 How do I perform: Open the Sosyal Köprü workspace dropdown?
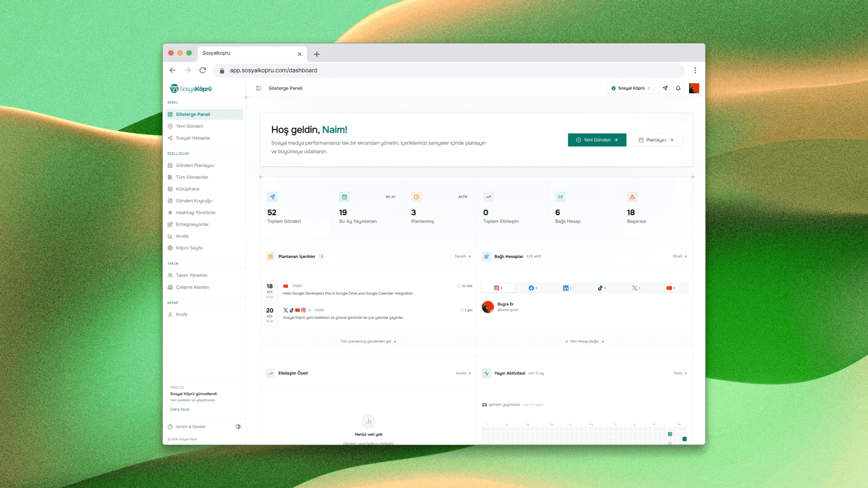click(x=631, y=88)
